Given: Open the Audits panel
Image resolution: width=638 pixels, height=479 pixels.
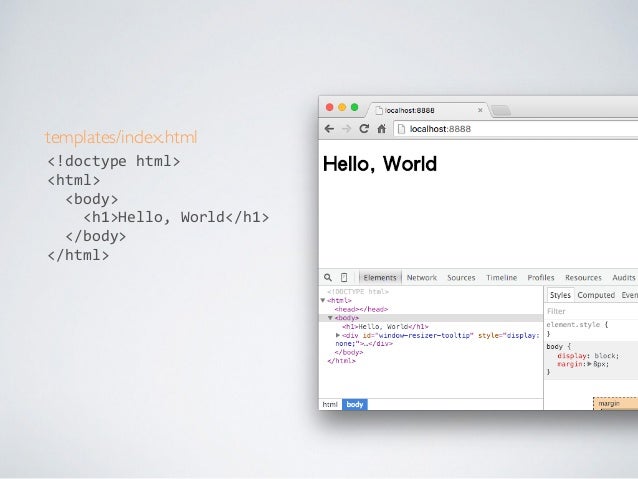Looking at the screenshot, I should [x=624, y=278].
